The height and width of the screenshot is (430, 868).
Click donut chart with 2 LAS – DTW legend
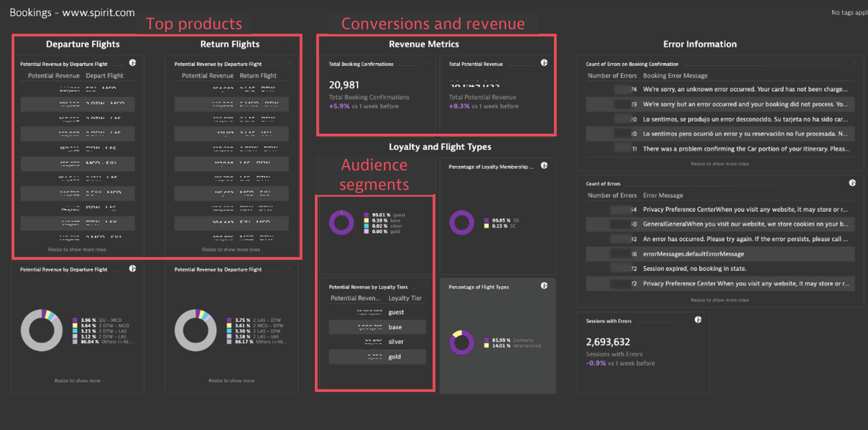click(195, 330)
